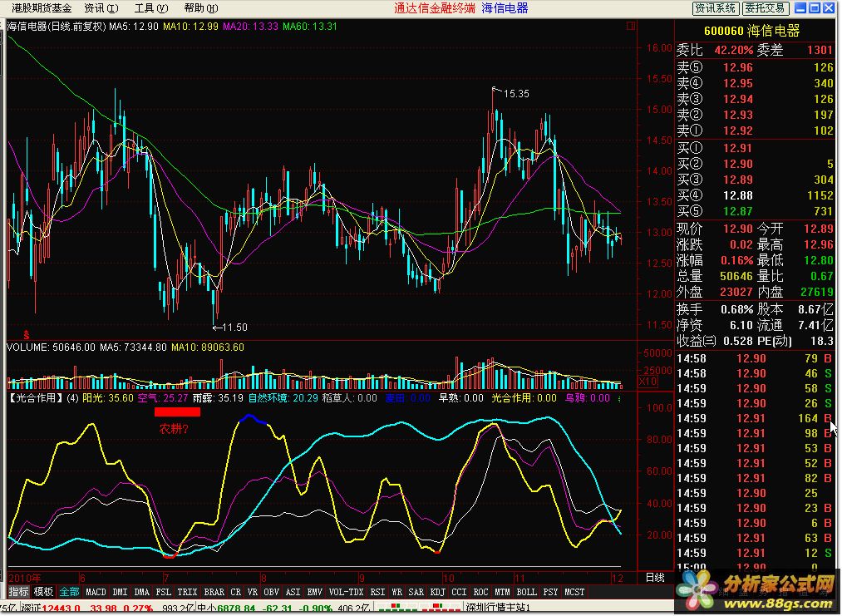Click the 日线 period label
Image resolution: width=842 pixels, height=616 pixels.
point(655,577)
